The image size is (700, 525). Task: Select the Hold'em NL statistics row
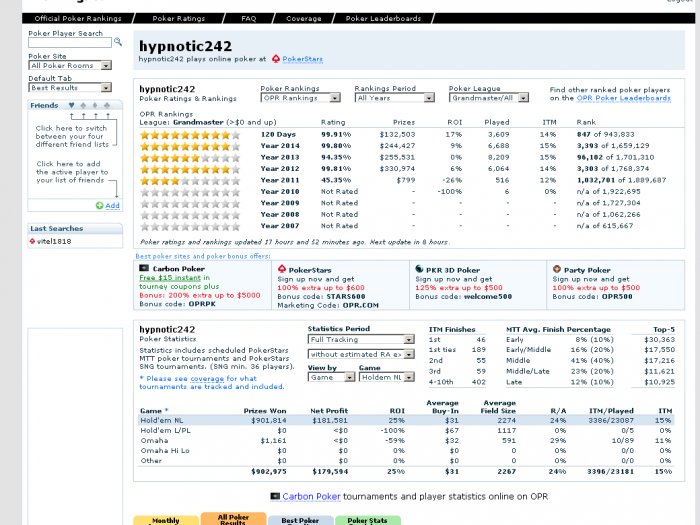click(406, 421)
